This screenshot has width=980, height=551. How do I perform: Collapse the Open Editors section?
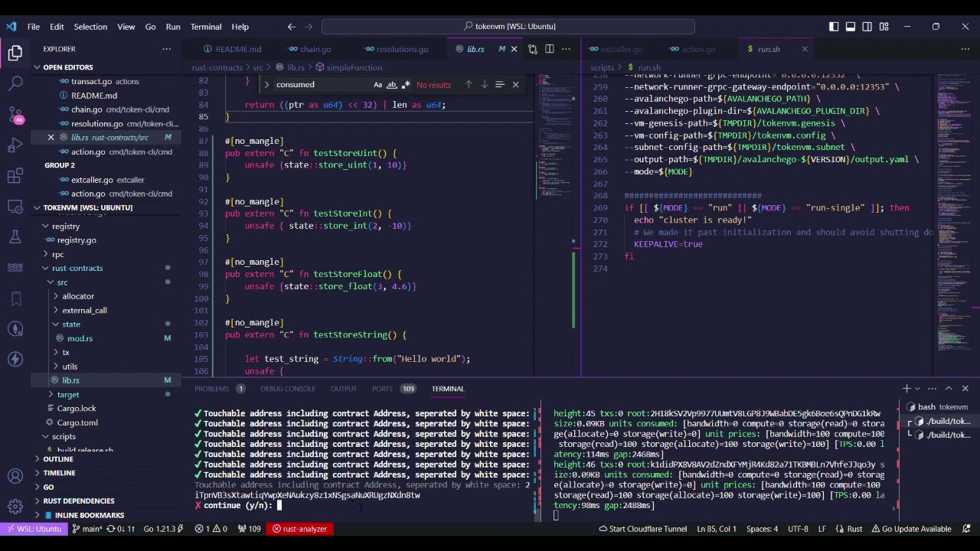tap(67, 67)
